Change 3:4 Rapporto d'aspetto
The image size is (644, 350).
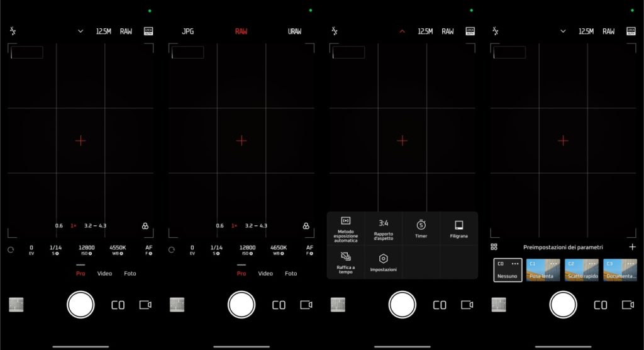383,230
